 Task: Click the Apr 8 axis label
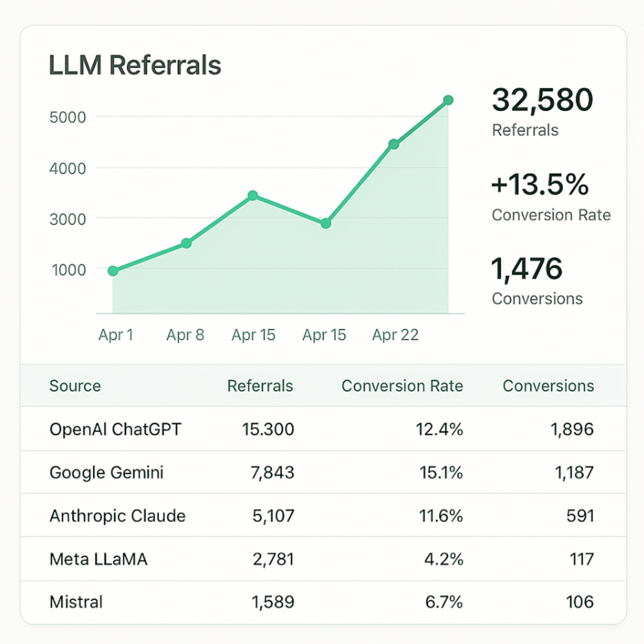pyautogui.click(x=185, y=335)
